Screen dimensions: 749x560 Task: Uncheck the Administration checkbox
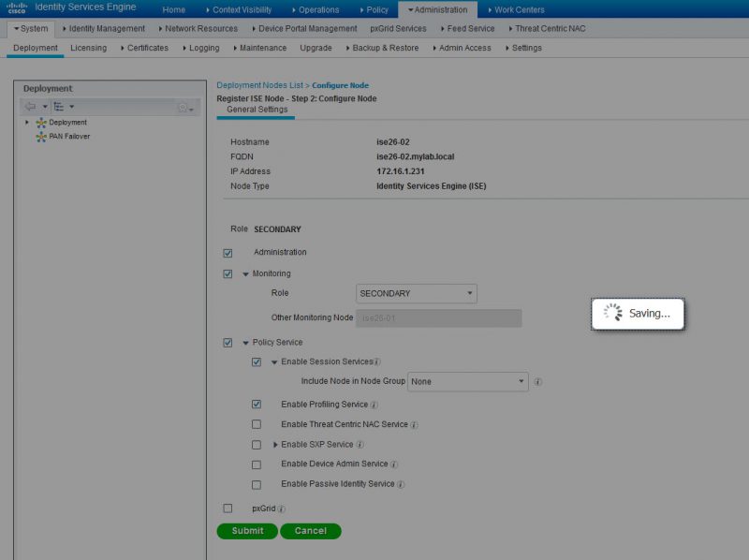click(x=227, y=252)
